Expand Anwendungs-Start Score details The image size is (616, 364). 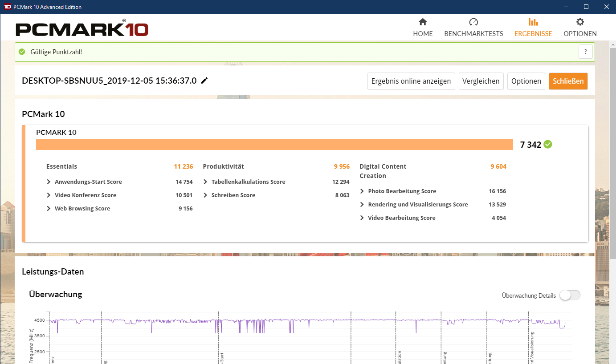point(49,182)
